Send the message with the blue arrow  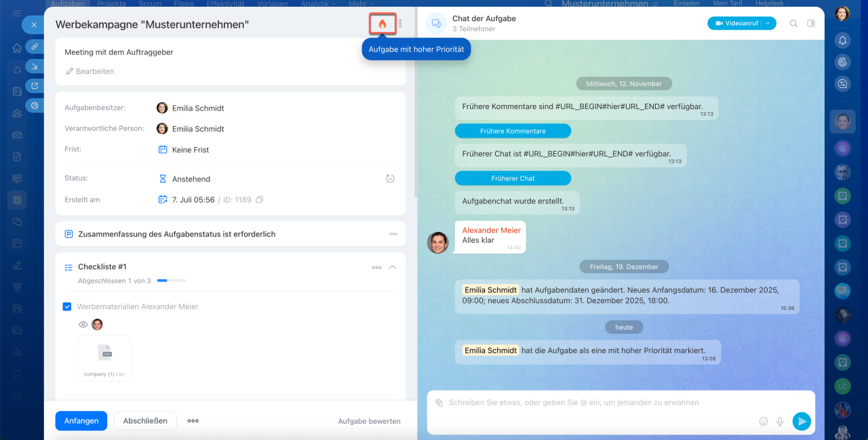tap(802, 421)
